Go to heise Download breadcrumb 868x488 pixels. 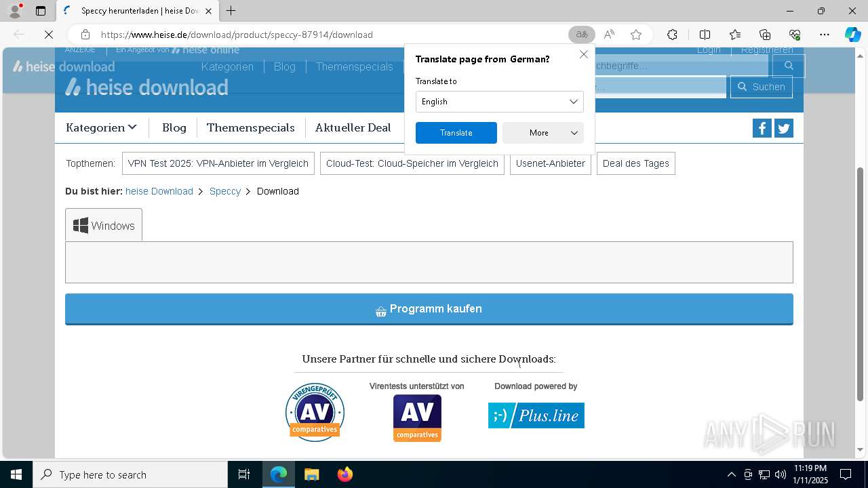pyautogui.click(x=159, y=191)
